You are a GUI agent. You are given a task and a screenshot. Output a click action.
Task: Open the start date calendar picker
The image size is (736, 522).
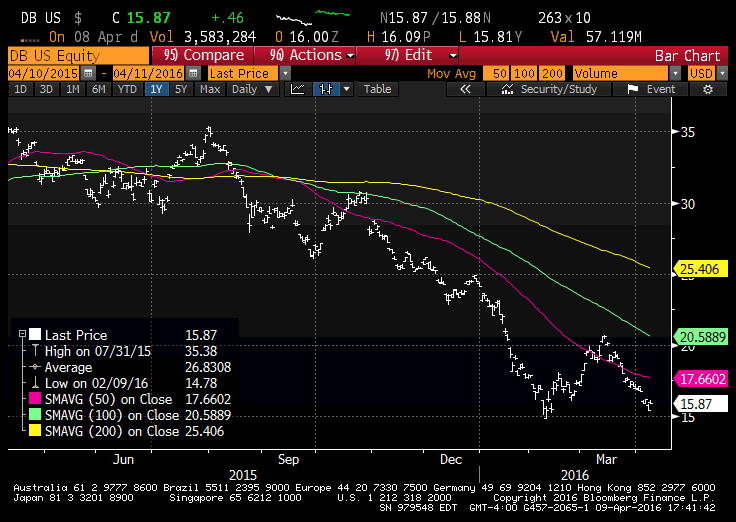[88, 74]
